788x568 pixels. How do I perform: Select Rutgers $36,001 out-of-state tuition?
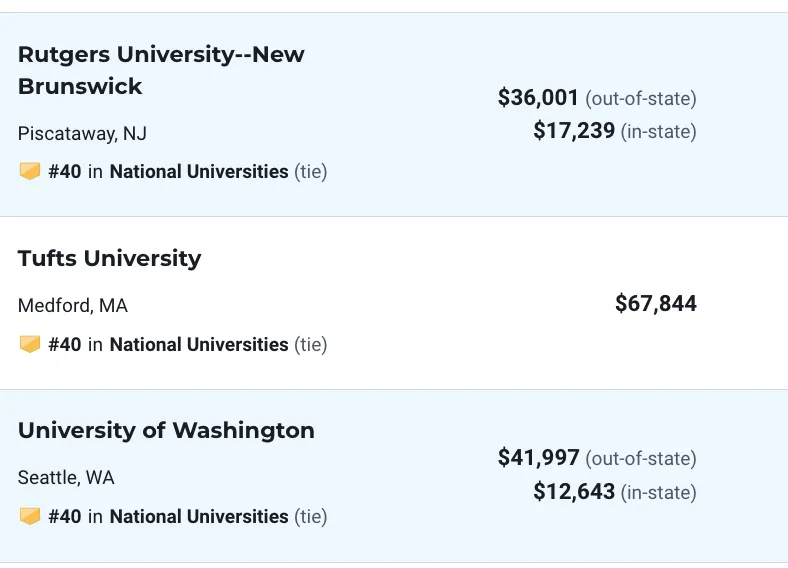click(538, 98)
